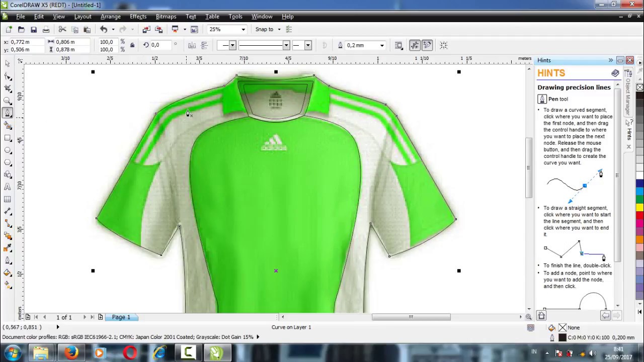Mirror the object vertically
The width and height of the screenshot is (644, 362).
click(x=204, y=45)
